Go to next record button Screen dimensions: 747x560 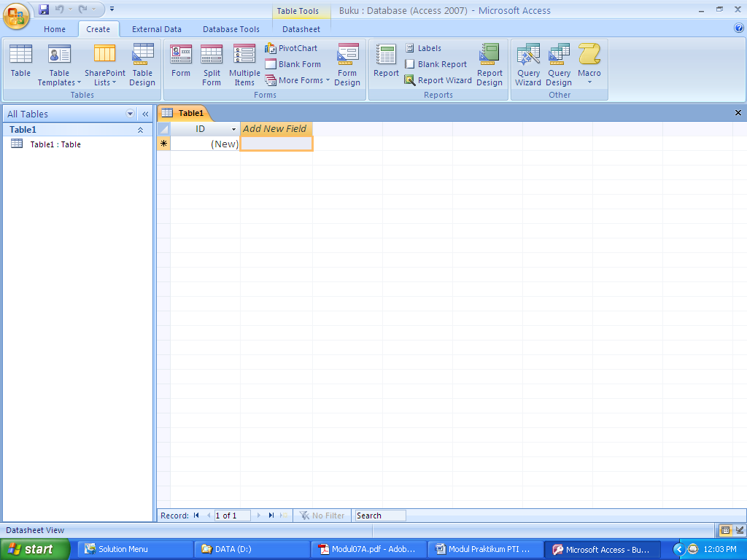point(259,516)
